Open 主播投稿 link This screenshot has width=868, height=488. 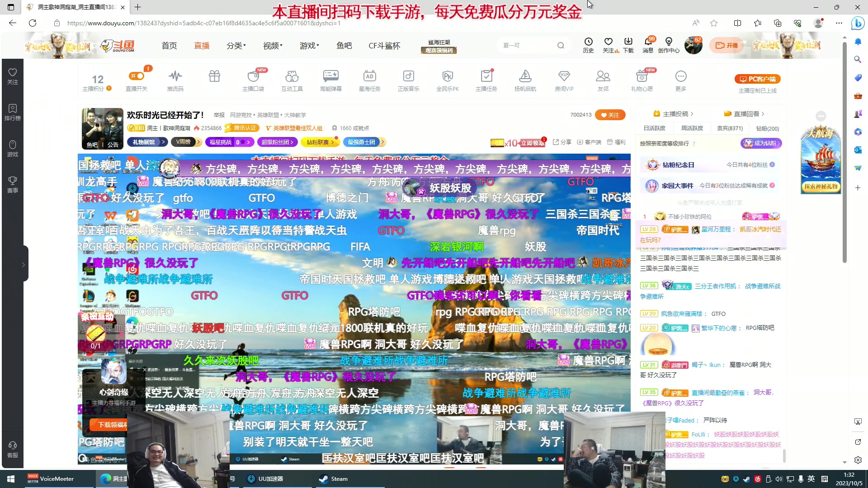click(x=673, y=114)
